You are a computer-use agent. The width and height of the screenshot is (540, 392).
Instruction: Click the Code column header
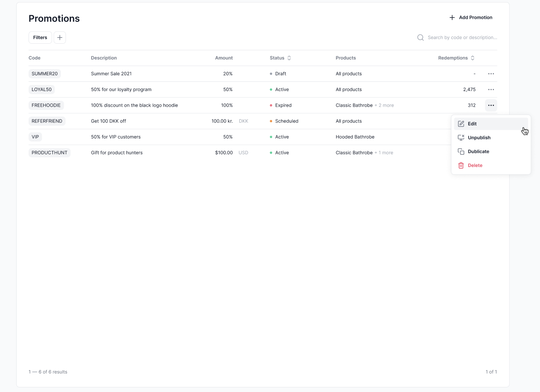(x=34, y=58)
